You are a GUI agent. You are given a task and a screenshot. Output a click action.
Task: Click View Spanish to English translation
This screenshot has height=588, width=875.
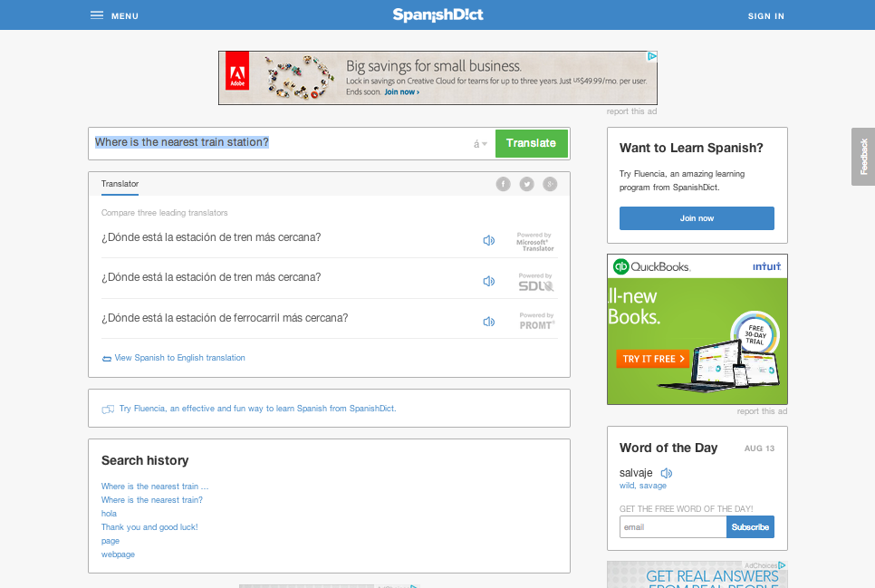coord(179,358)
